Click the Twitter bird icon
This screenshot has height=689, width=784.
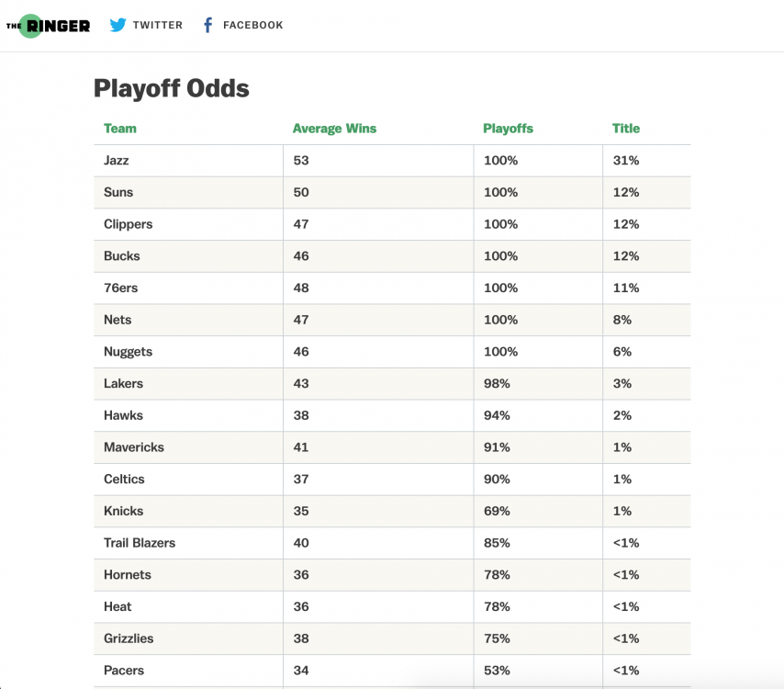pos(118,26)
